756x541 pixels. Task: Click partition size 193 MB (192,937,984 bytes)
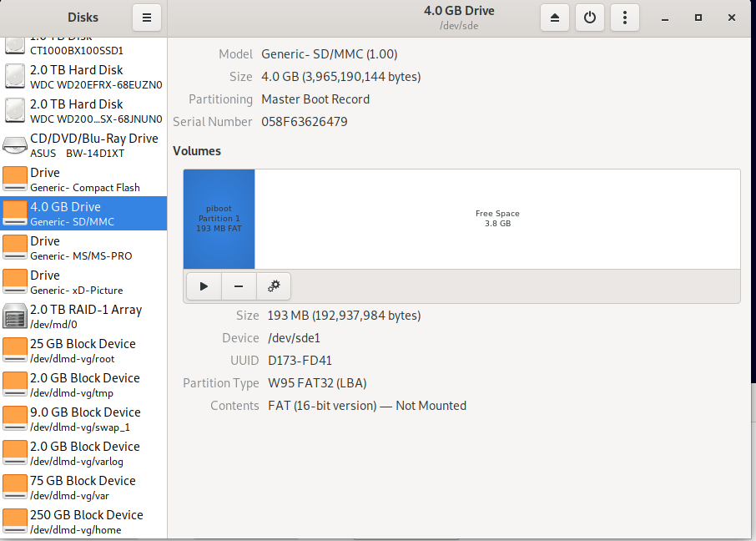tap(345, 316)
